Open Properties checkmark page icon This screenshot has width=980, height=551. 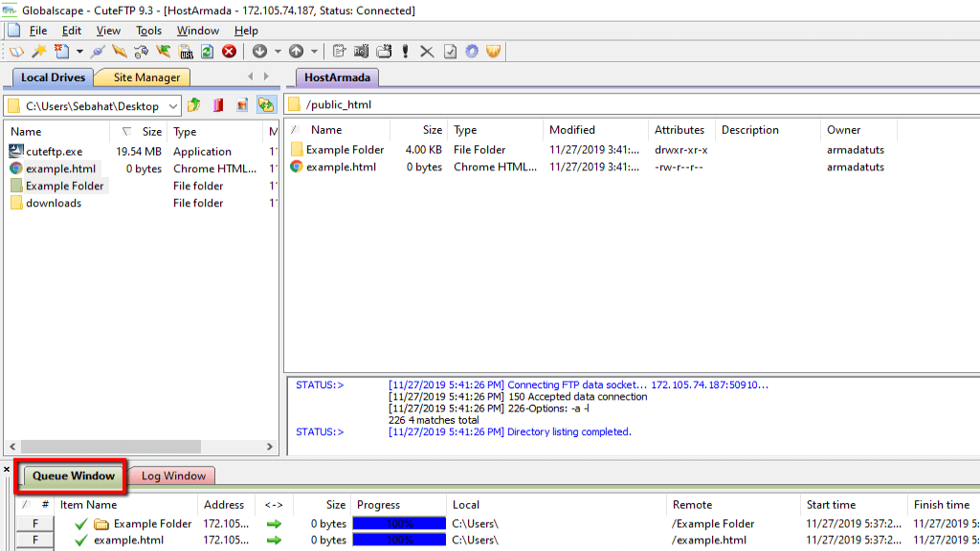[x=450, y=52]
